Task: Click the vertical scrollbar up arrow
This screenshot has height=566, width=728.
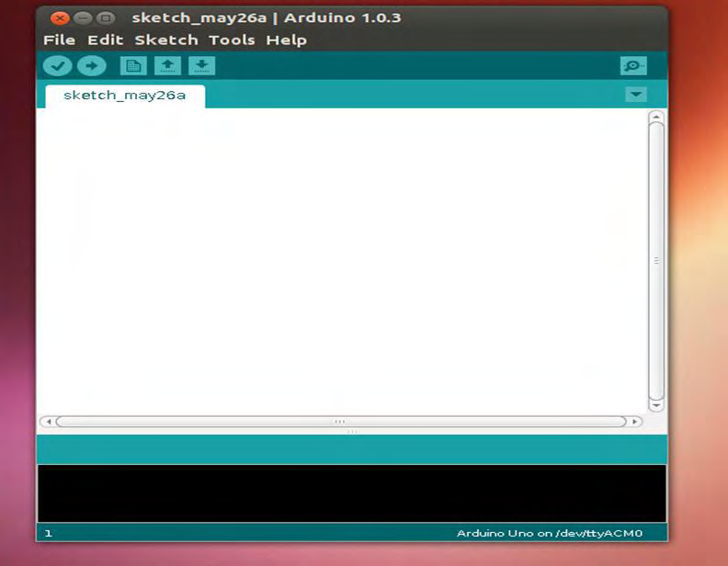Action: [655, 117]
